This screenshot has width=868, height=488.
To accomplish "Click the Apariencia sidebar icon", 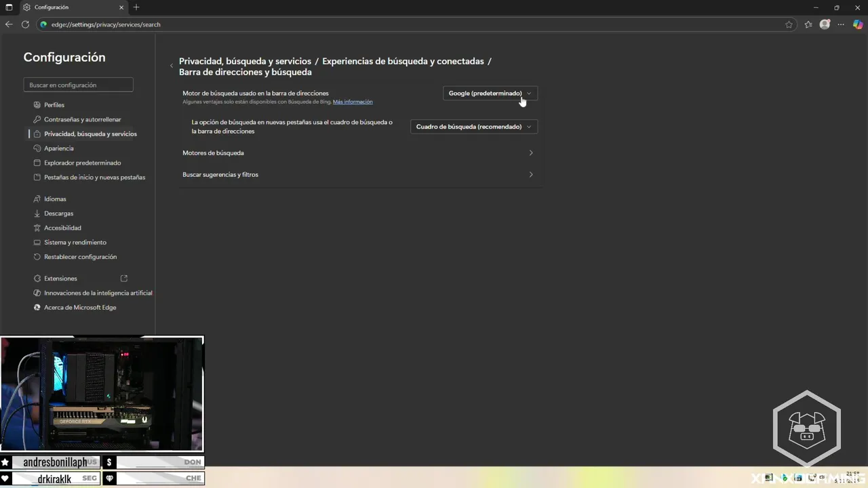I will pos(37,148).
